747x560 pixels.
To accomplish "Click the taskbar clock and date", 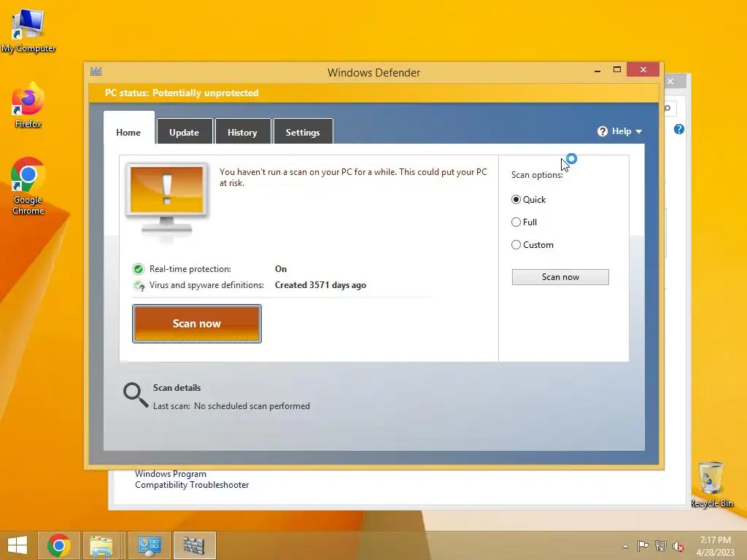I will 715,546.
